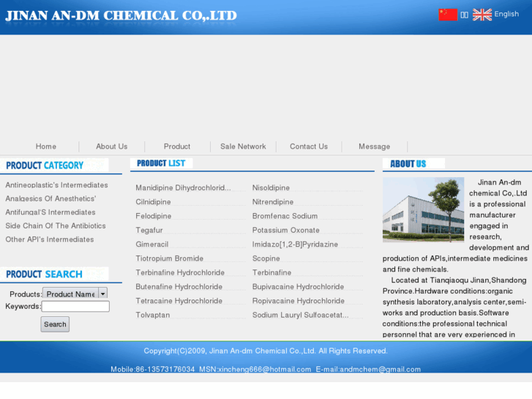Image resolution: width=532 pixels, height=399 pixels.
Task: Open Butenafine Hydrochloride product
Action: point(179,287)
